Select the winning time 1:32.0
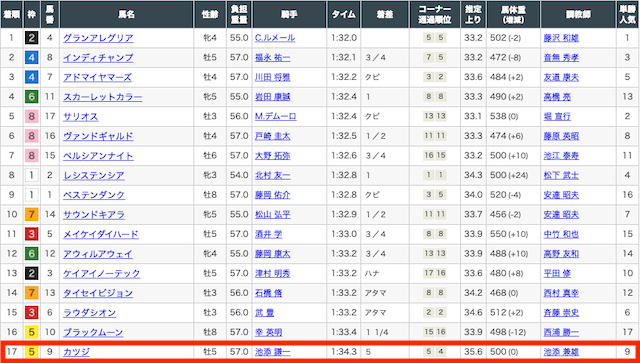Screen dimensions: 640x363 click(x=344, y=38)
